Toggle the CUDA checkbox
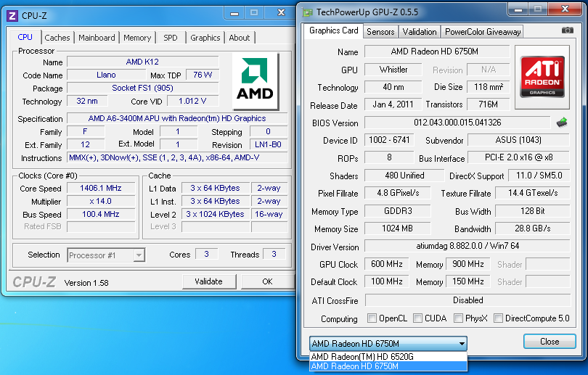The height and width of the screenshot is (375, 588). (x=417, y=318)
